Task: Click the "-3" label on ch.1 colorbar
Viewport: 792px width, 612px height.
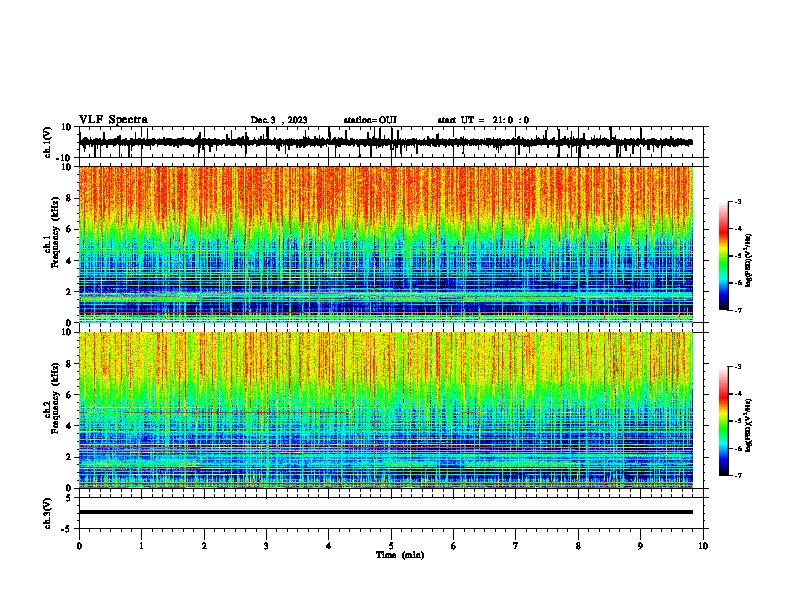Action: pyautogui.click(x=738, y=202)
